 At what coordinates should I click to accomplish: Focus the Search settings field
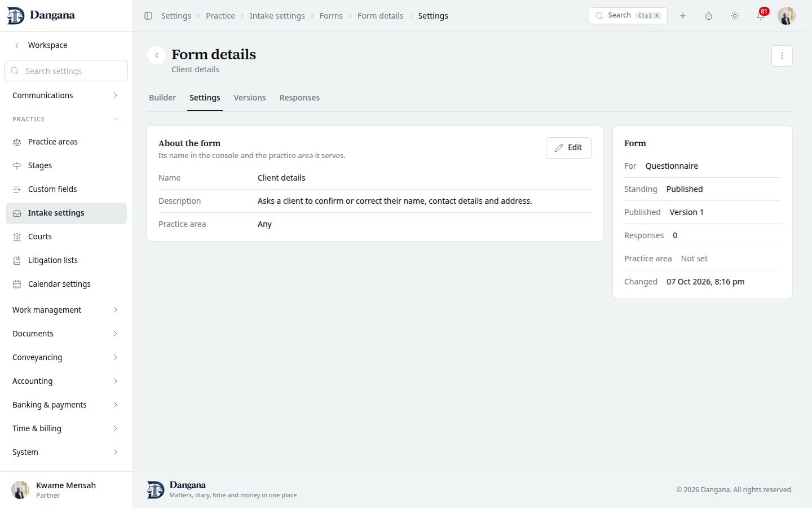point(67,71)
